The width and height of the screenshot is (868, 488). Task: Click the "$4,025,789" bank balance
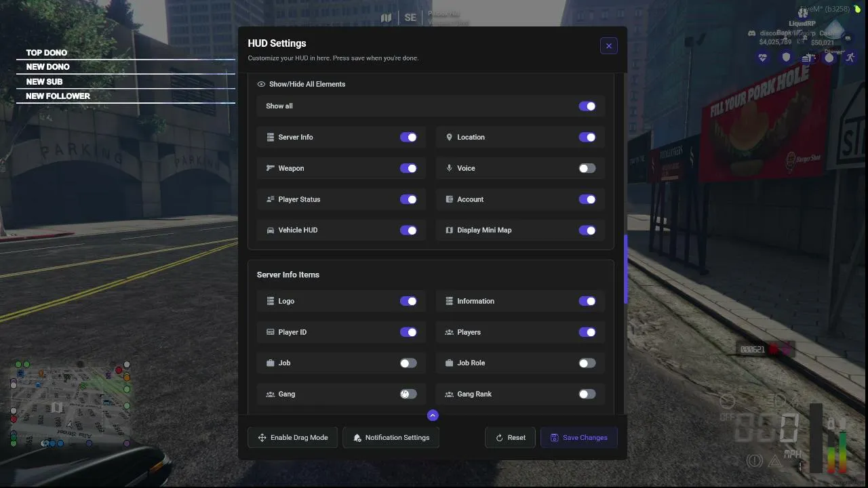775,42
